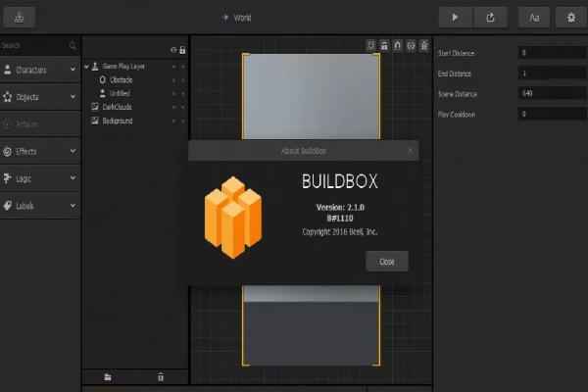
Task: Click the Close button in About dialog
Action: 387,261
